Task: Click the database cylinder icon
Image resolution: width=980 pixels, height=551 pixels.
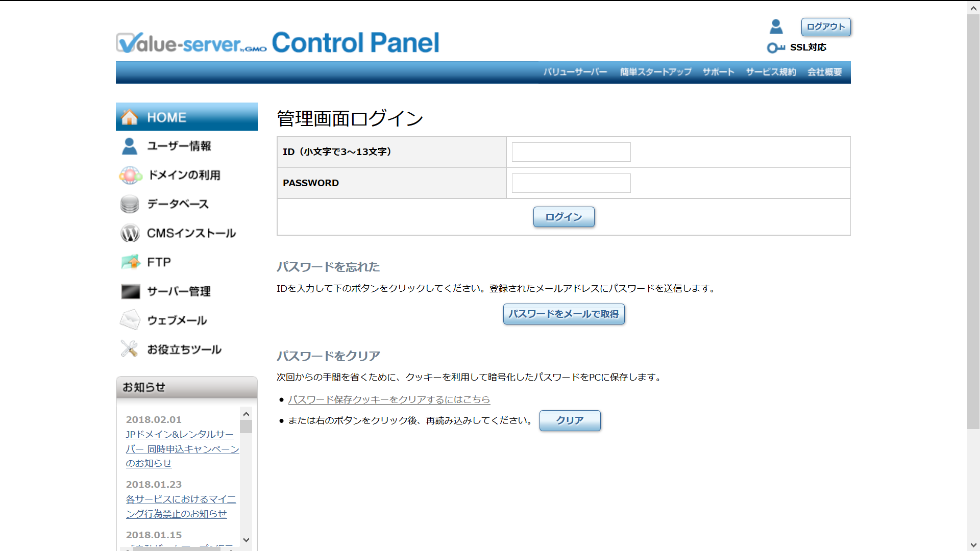Action: click(x=130, y=204)
